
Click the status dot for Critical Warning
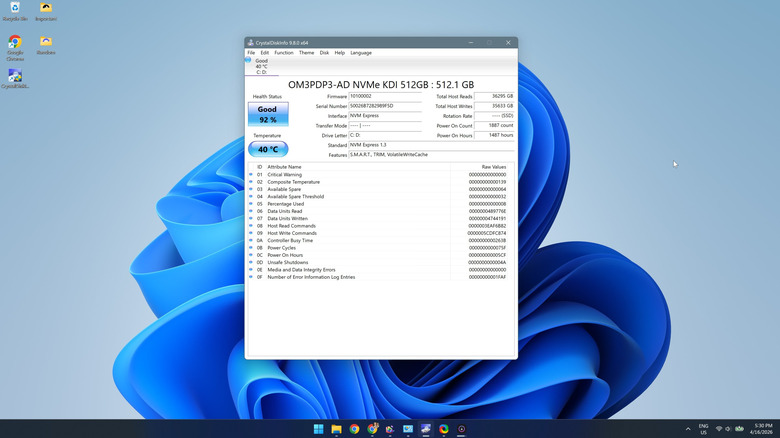click(251, 175)
